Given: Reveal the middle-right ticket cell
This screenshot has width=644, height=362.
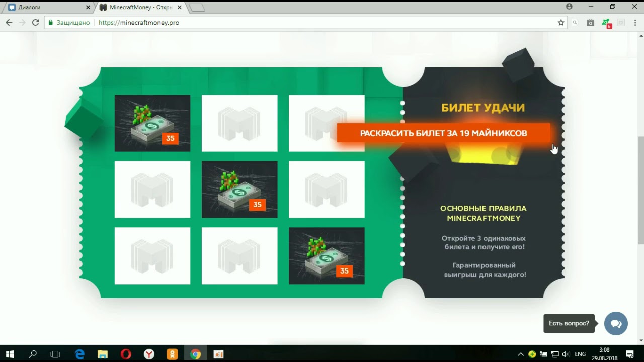Looking at the screenshot, I should 327,190.
